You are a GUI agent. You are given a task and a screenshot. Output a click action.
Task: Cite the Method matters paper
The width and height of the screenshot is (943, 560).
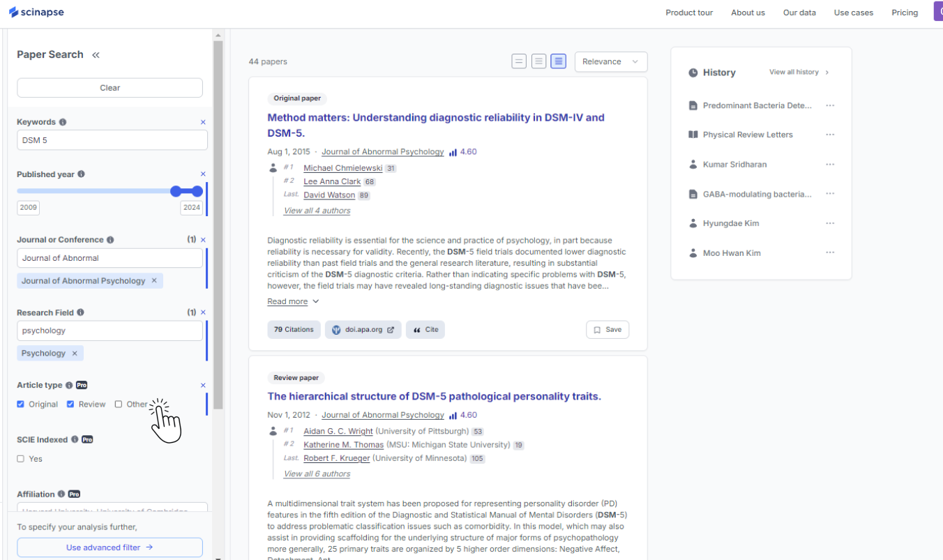click(425, 330)
